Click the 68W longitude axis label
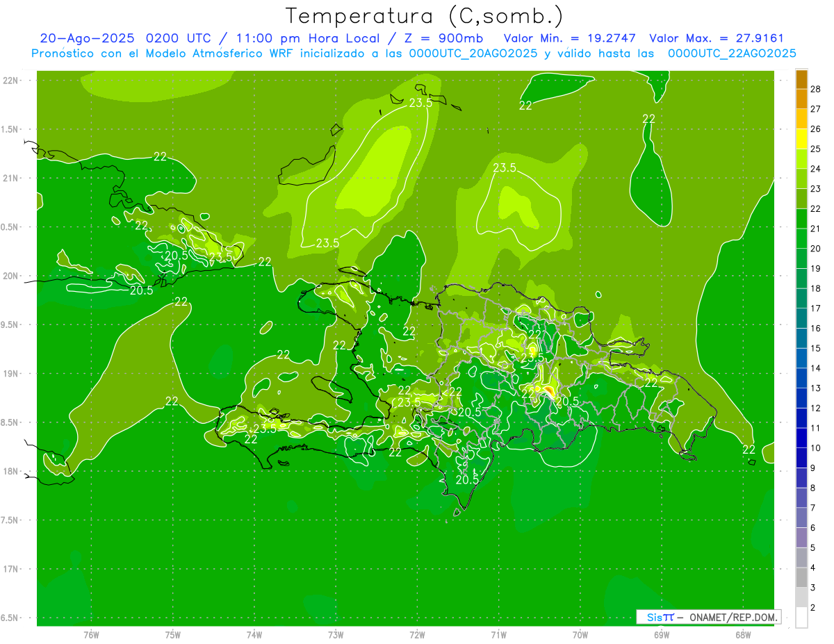 [x=743, y=634]
